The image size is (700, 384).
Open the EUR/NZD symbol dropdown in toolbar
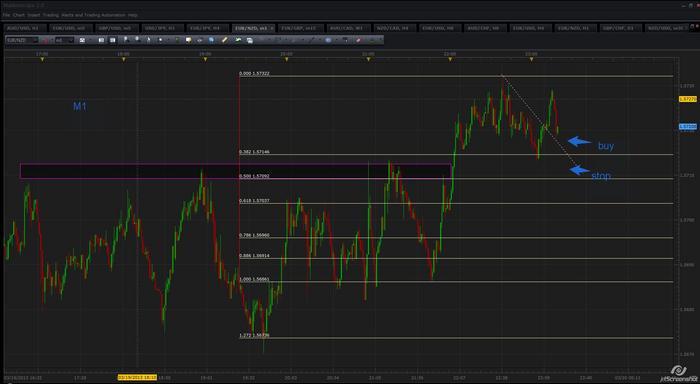click(x=21, y=40)
